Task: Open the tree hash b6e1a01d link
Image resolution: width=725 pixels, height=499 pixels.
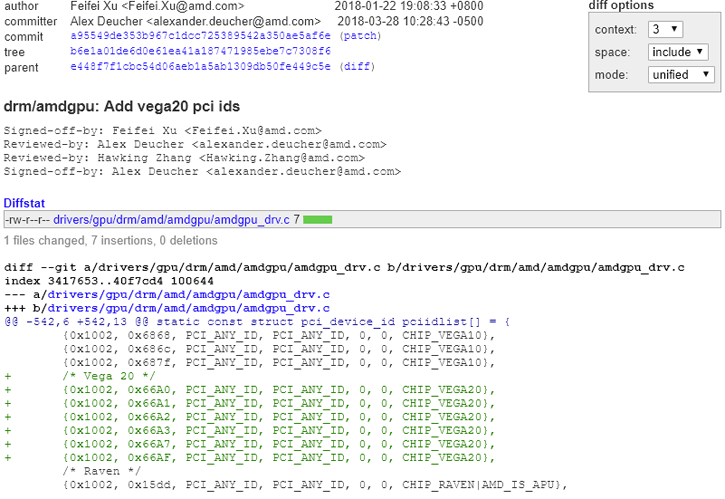Action: coord(200,51)
